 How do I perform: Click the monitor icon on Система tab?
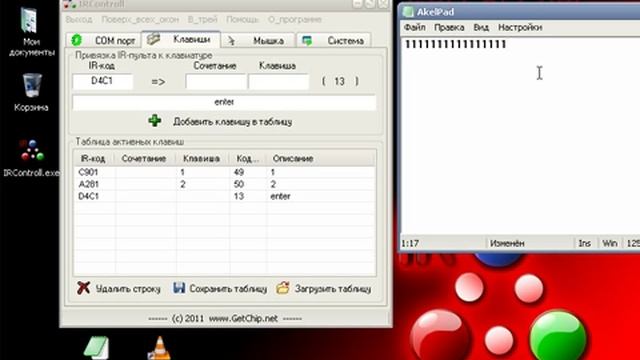tap(307, 40)
